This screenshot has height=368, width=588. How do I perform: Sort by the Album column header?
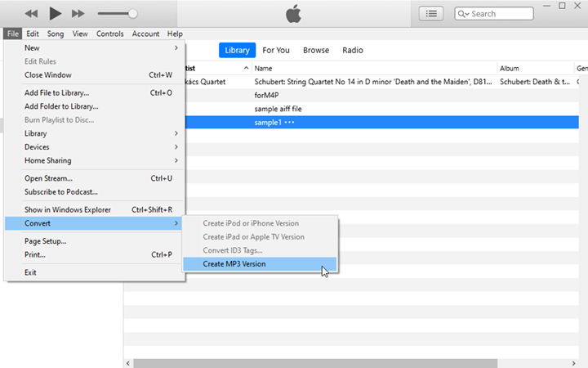pos(535,68)
